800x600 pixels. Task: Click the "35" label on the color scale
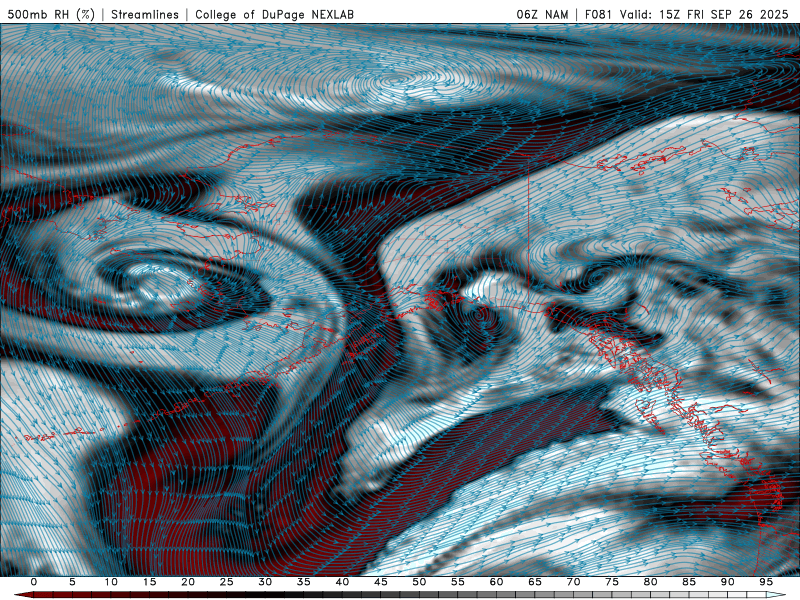coord(304,582)
